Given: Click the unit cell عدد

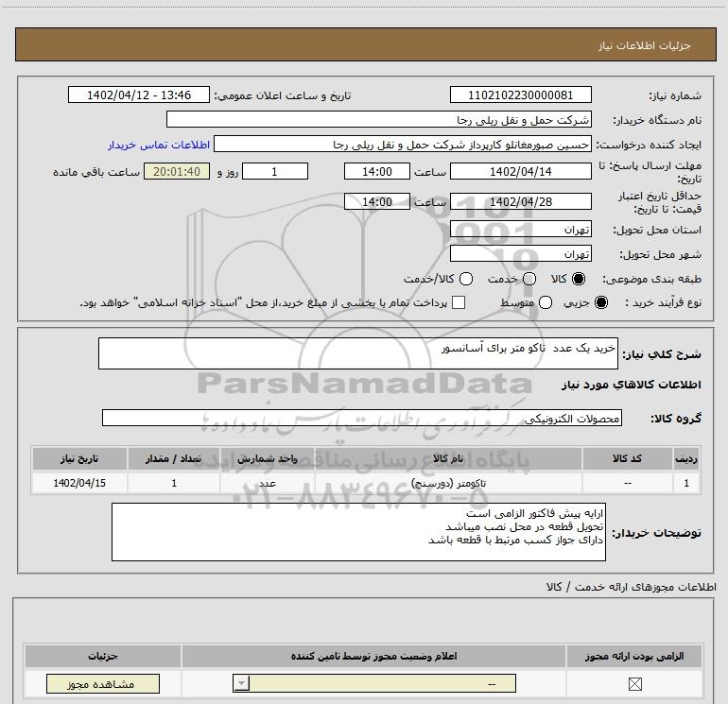Looking at the screenshot, I should pyautogui.click(x=268, y=483).
